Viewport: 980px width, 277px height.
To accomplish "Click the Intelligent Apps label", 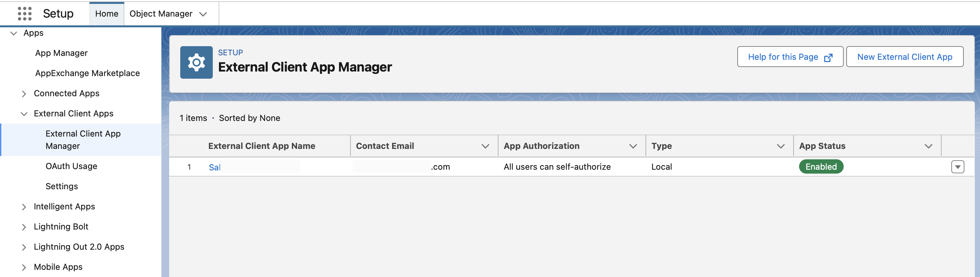I will (x=64, y=207).
